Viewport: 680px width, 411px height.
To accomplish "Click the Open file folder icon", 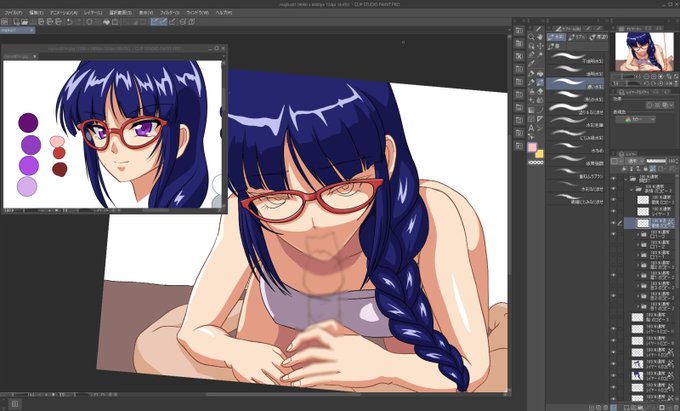I will [x=24, y=22].
